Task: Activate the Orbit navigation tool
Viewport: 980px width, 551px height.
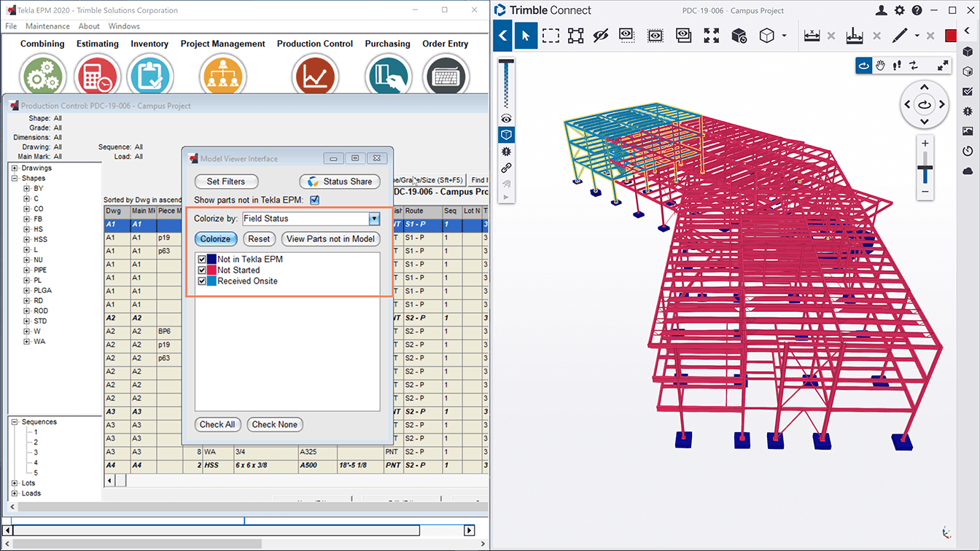Action: [x=863, y=65]
